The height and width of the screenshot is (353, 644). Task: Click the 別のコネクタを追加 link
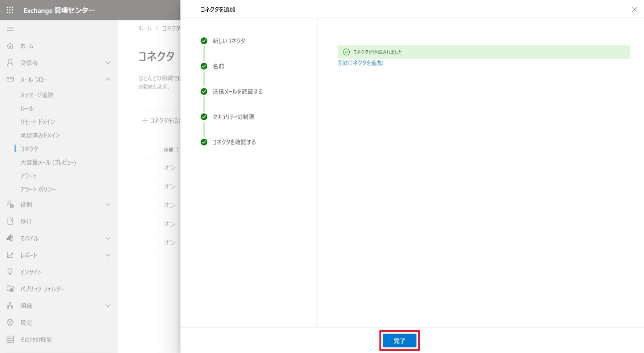(x=360, y=63)
